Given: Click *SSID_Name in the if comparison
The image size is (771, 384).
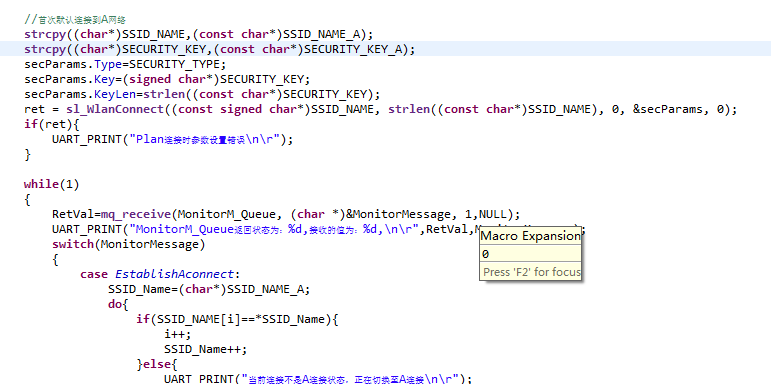Looking at the screenshot, I should [x=290, y=319].
